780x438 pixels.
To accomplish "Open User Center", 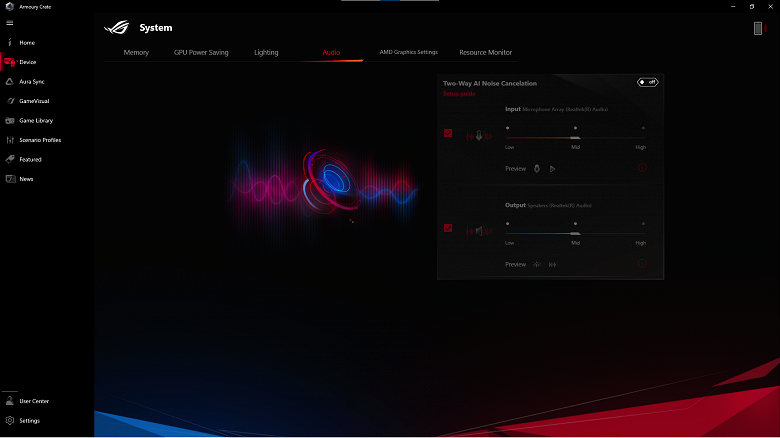I will click(34, 401).
